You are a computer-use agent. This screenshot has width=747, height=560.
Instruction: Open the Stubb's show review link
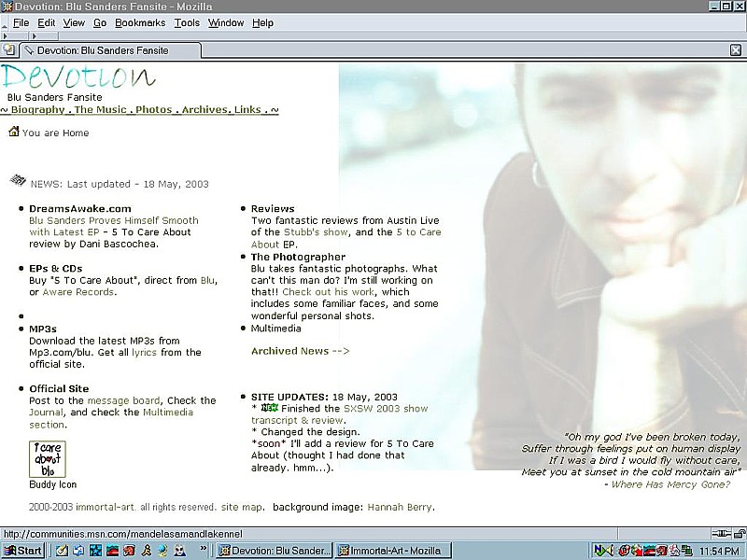tap(316, 231)
